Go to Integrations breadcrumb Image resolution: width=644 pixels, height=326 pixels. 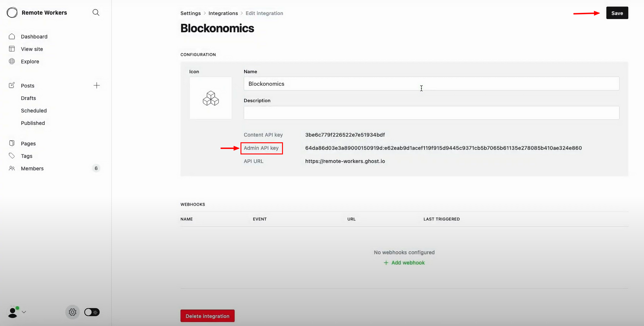[x=223, y=13]
